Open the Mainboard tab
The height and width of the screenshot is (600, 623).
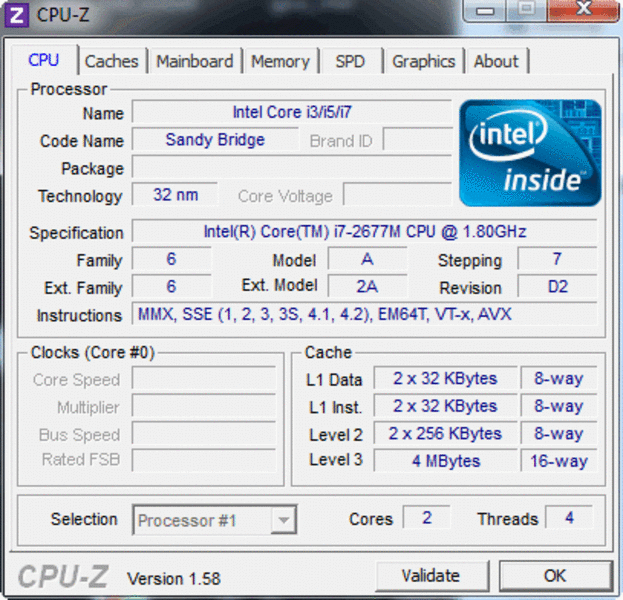click(195, 61)
